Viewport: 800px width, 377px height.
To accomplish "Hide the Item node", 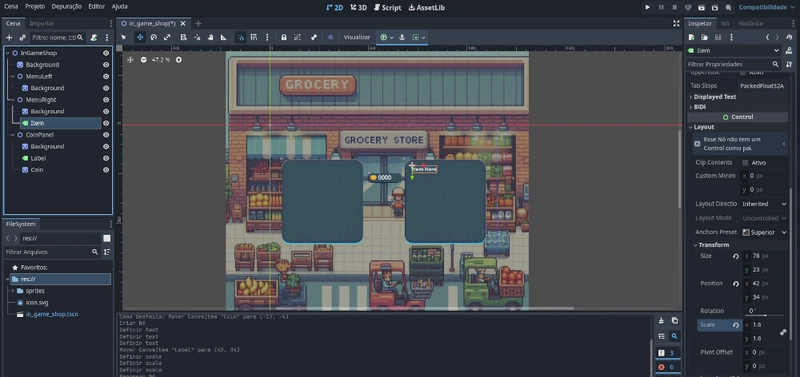I will [x=106, y=123].
